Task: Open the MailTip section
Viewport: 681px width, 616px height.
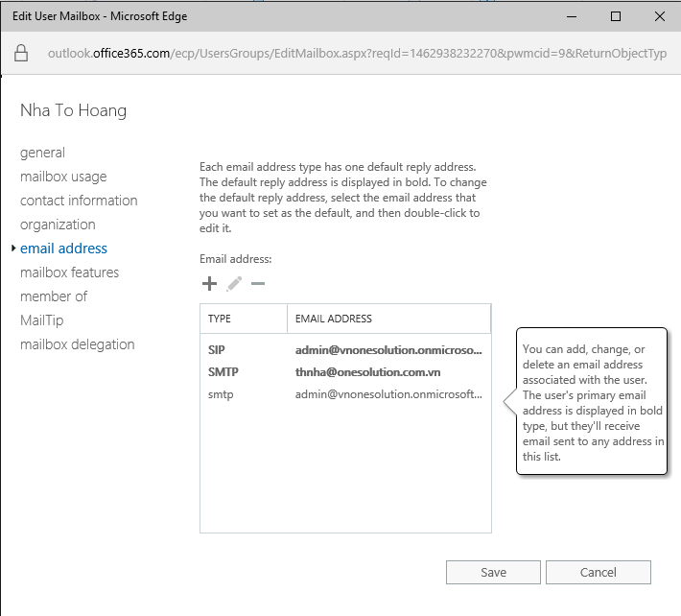Action: pyautogui.click(x=41, y=320)
